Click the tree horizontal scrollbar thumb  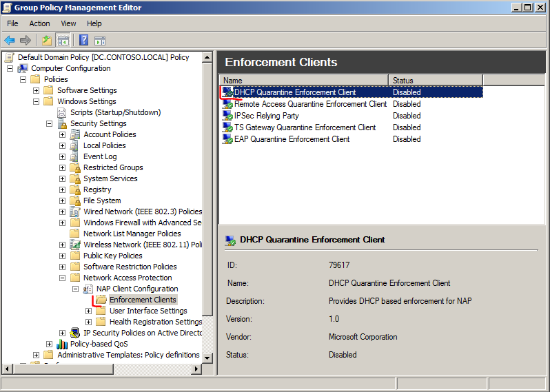click(63, 369)
